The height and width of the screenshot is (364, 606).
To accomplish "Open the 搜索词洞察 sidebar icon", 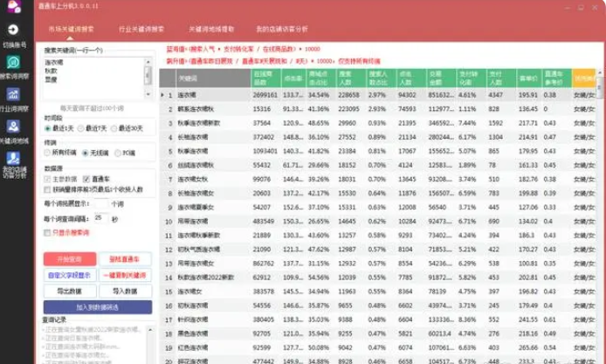I will point(13,62).
